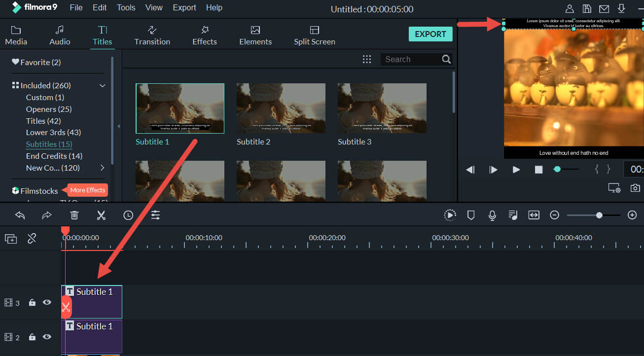Viewport: 644px width, 356px height.
Task: Open the File menu
Action: [76, 8]
